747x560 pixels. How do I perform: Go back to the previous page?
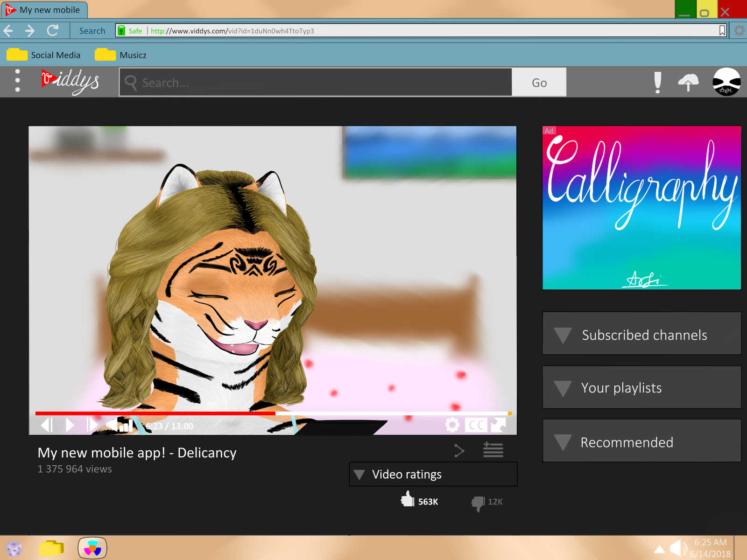click(8, 31)
